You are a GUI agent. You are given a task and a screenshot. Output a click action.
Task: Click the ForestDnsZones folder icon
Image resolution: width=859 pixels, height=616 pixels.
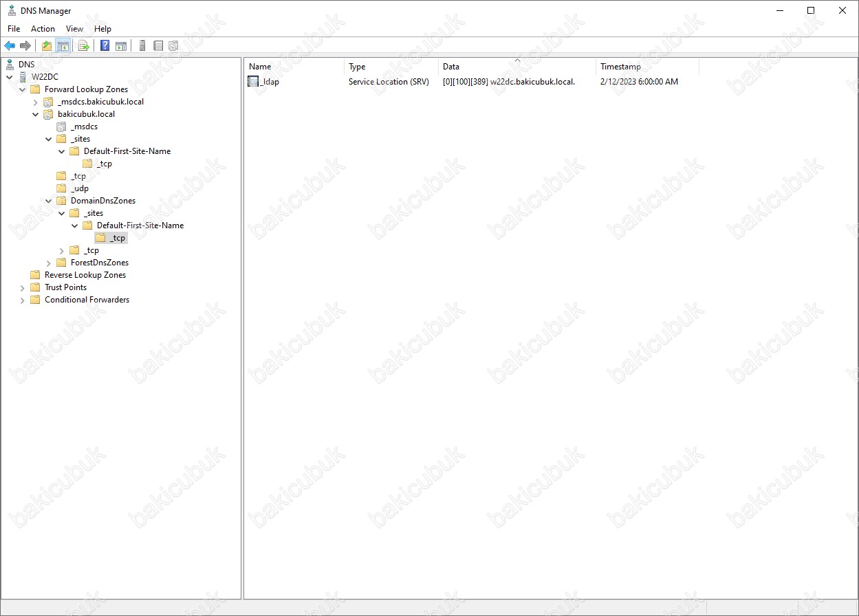pyautogui.click(x=61, y=263)
